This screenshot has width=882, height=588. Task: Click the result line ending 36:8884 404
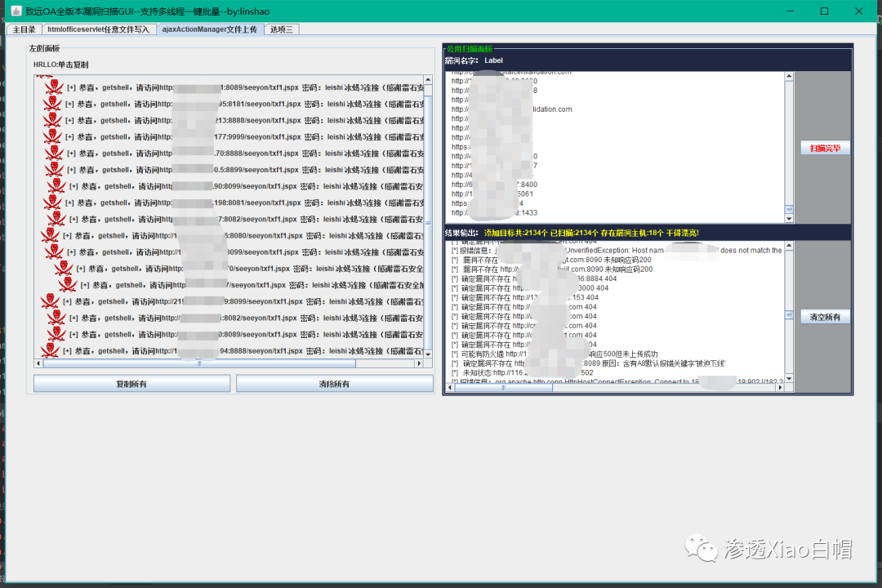point(534,278)
